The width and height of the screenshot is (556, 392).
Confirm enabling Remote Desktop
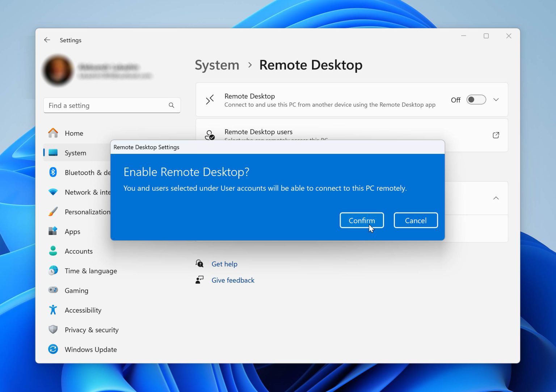[x=361, y=220]
